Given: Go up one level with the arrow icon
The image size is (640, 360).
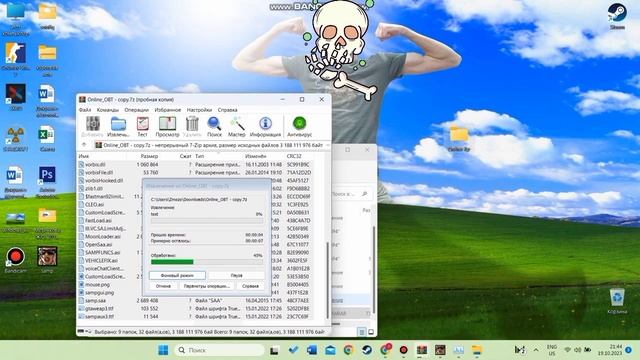Looking at the screenshot, I should (84, 145).
